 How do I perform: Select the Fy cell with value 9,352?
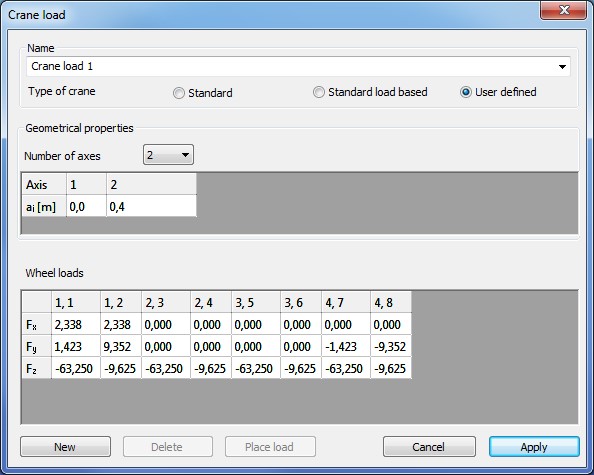point(121,346)
